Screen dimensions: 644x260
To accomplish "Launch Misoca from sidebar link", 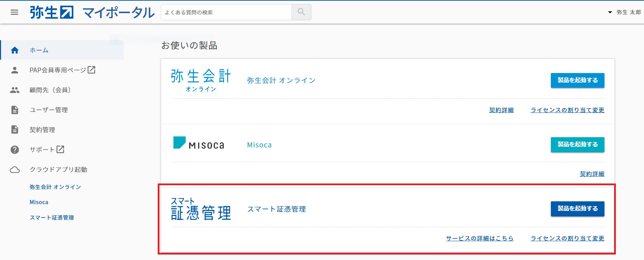I will click(39, 202).
